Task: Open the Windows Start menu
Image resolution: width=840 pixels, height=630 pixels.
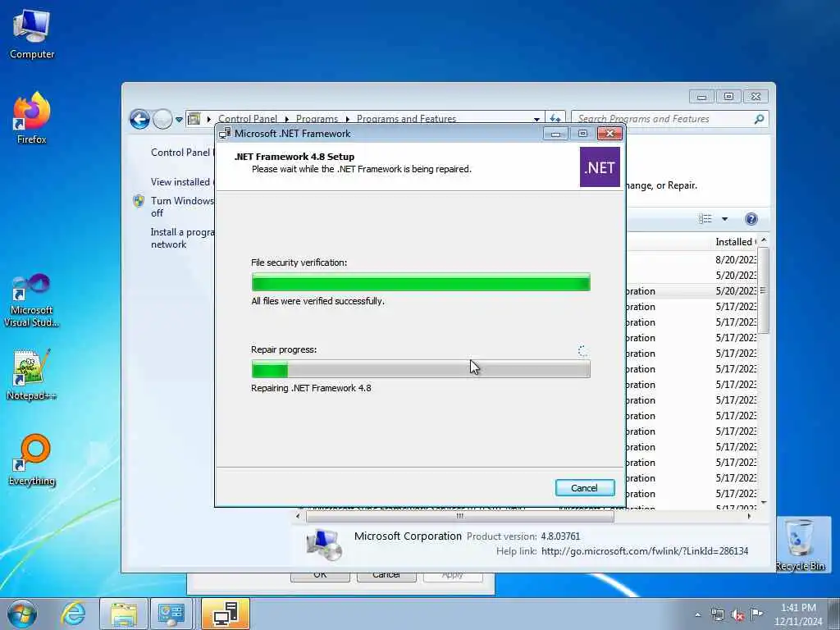Action: tap(22, 614)
